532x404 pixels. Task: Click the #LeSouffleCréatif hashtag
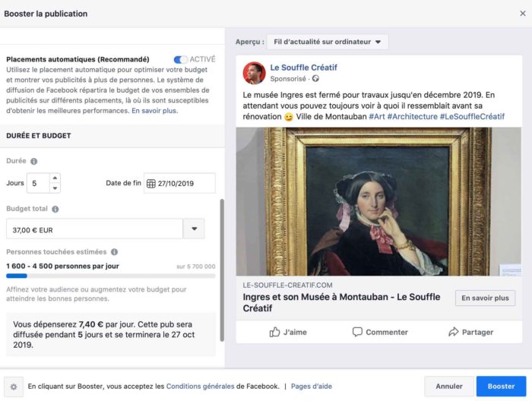[x=472, y=117]
